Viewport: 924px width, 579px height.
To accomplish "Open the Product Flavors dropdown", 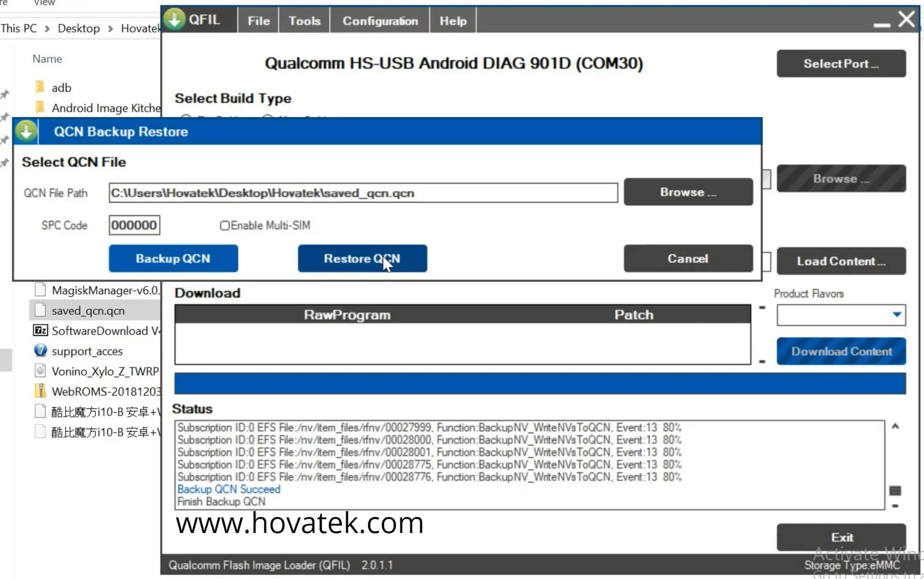I will 897,315.
